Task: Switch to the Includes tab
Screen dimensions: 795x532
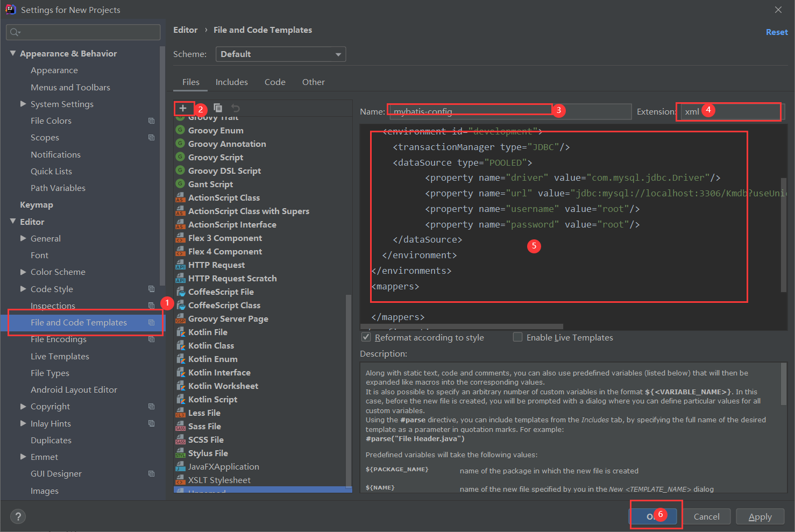Action: [x=232, y=82]
